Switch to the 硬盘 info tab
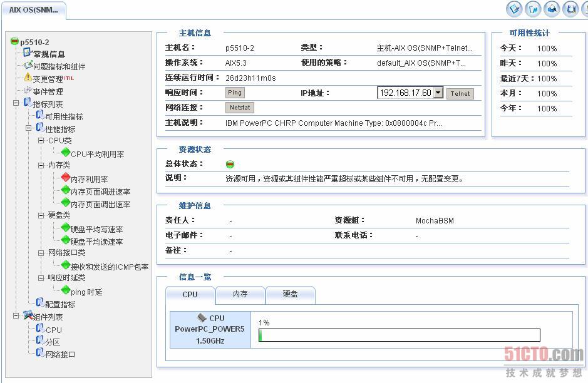 pyautogui.click(x=291, y=295)
